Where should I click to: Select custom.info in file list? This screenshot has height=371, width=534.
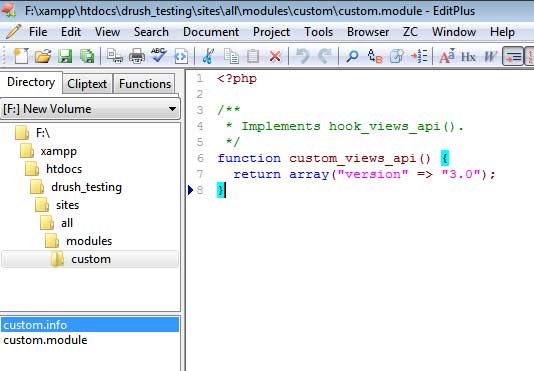coord(90,325)
